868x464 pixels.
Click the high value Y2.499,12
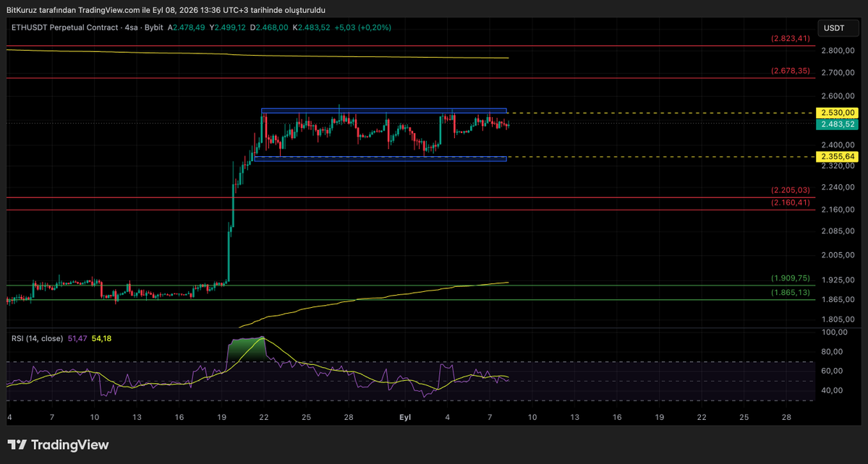coord(228,27)
